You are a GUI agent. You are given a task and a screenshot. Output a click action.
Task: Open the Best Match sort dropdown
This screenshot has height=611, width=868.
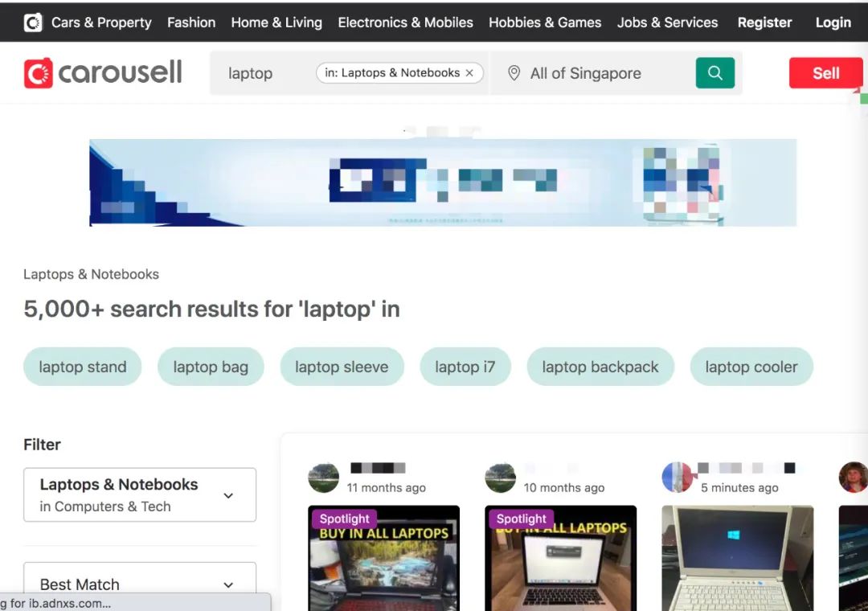tap(140, 584)
